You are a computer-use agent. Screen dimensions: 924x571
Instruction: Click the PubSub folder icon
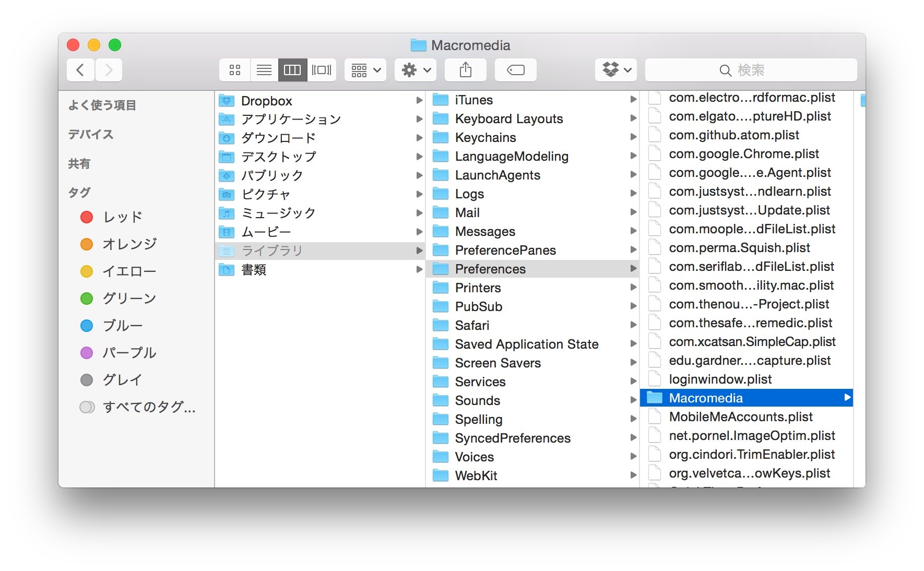point(441,306)
